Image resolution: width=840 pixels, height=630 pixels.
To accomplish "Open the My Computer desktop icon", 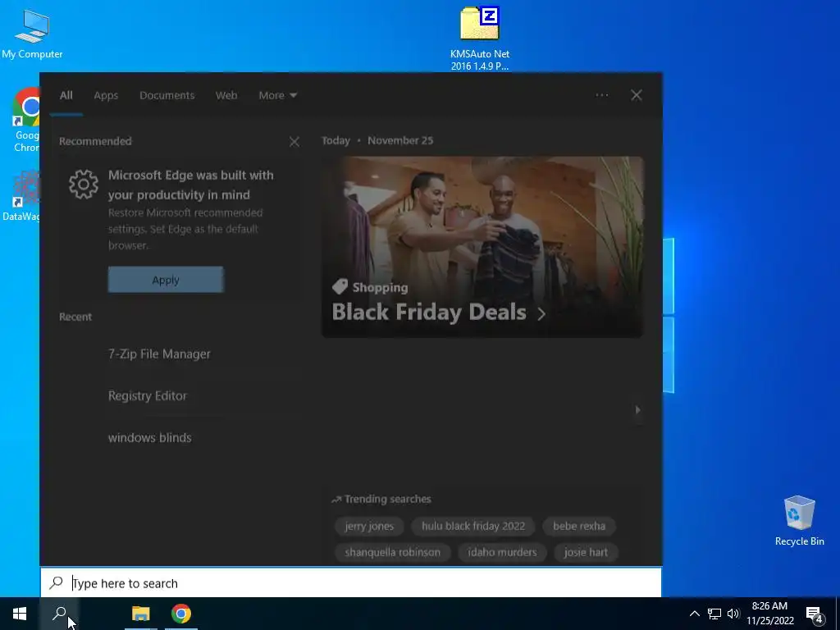I will point(32,34).
